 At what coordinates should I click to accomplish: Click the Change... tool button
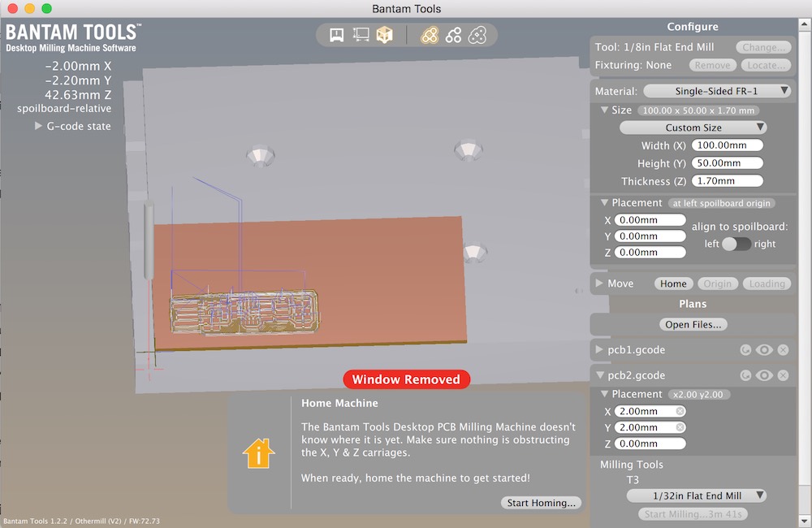coord(763,47)
